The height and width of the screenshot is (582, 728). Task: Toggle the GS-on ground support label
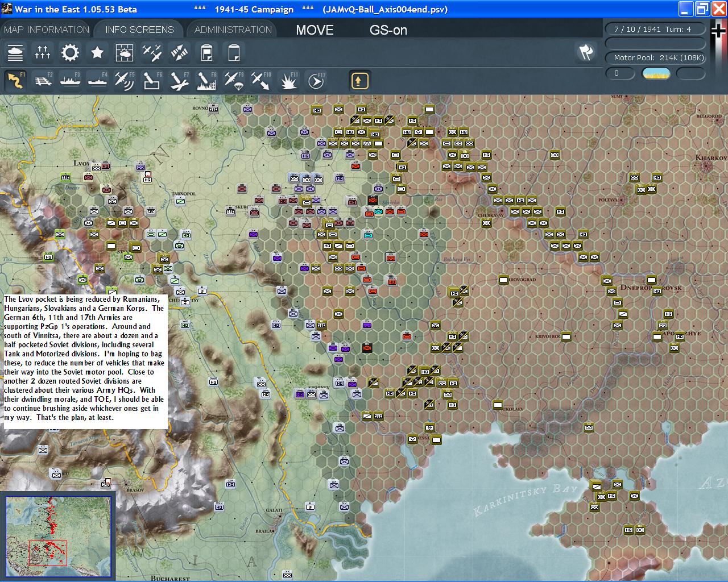tap(388, 30)
